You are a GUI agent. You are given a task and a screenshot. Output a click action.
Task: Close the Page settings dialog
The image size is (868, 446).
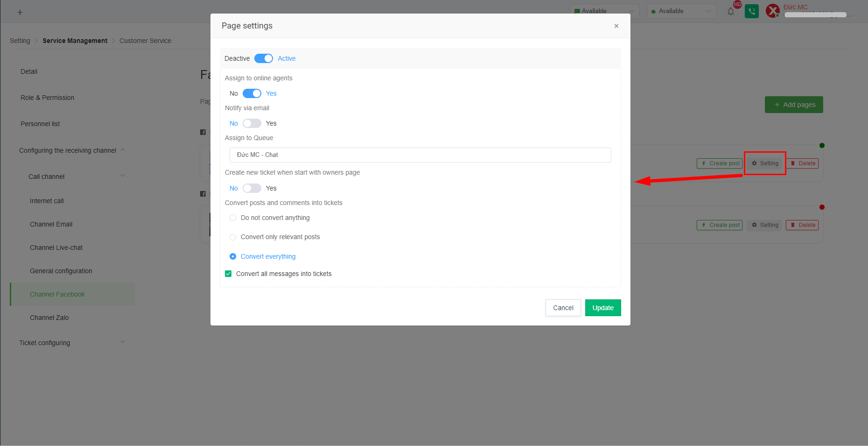coord(616,26)
